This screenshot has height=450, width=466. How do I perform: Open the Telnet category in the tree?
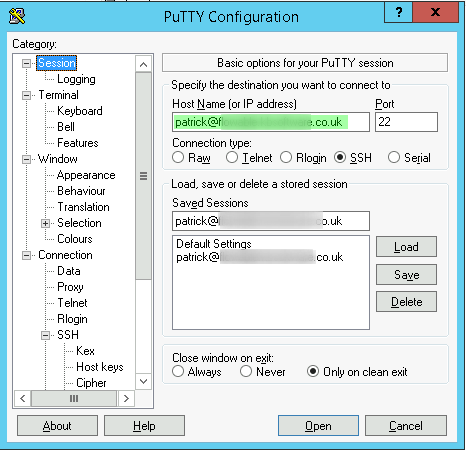[72, 303]
